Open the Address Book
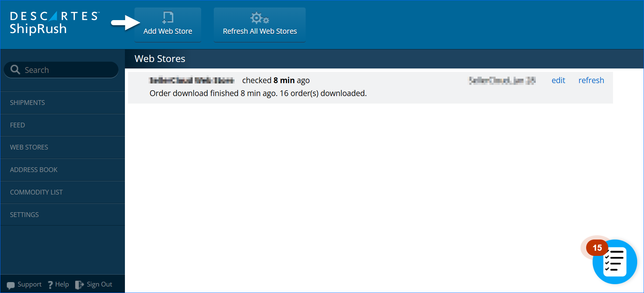Image resolution: width=644 pixels, height=293 pixels. point(34,170)
